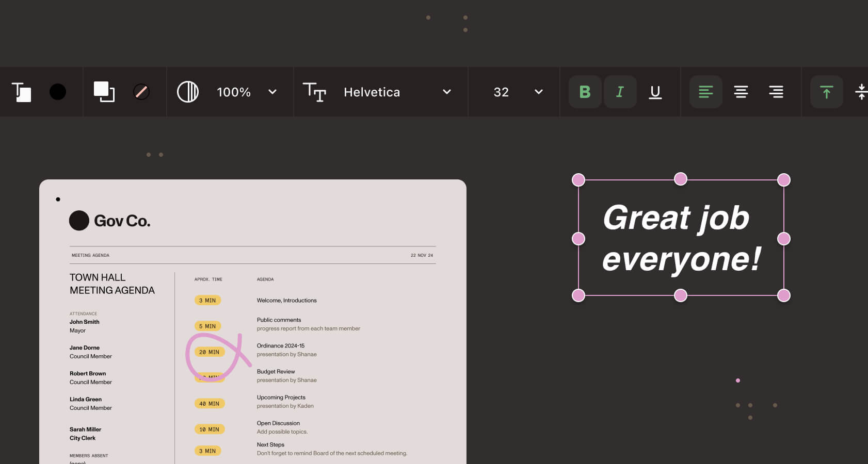Open the Helvetica font family dropdown
The width and height of the screenshot is (868, 464).
pos(447,92)
